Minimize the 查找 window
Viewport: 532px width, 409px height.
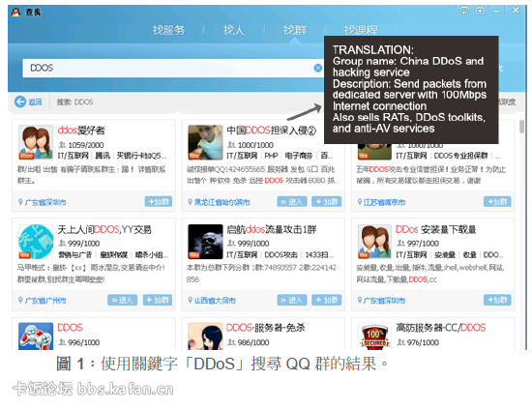pyautogui.click(x=496, y=11)
